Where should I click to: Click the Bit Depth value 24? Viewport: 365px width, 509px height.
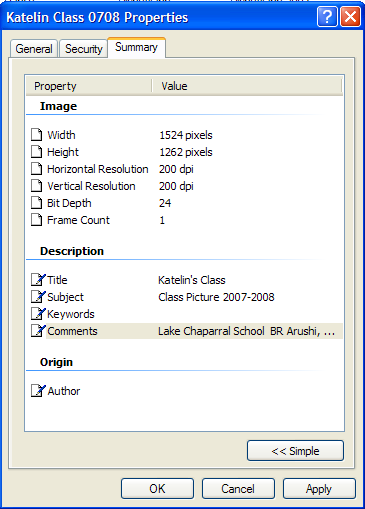[x=165, y=203]
